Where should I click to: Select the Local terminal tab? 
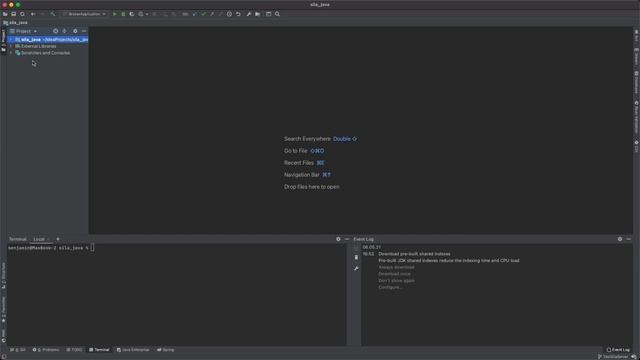point(39,239)
